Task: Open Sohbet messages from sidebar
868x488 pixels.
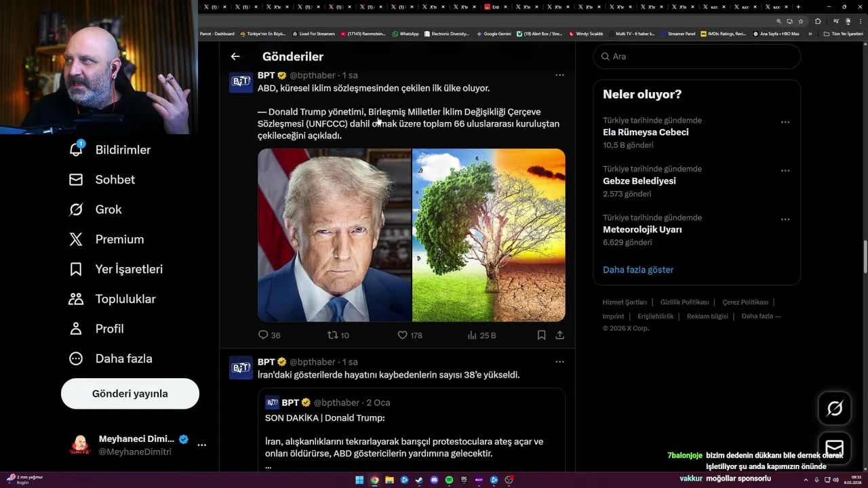Action: click(102, 180)
